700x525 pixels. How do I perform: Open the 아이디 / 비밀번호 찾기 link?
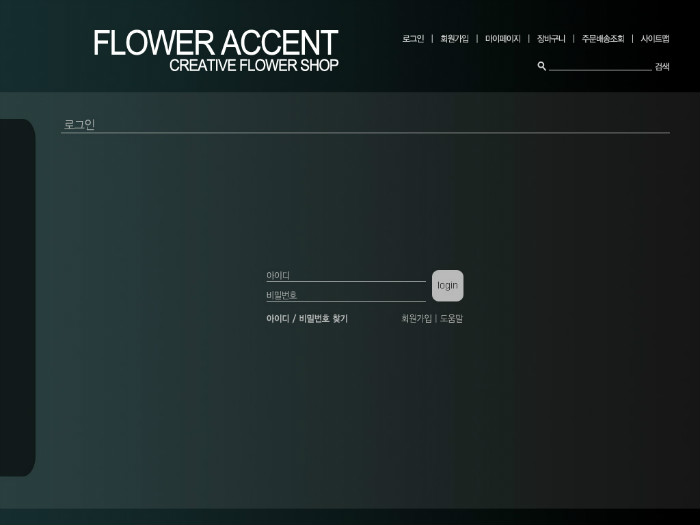point(307,319)
